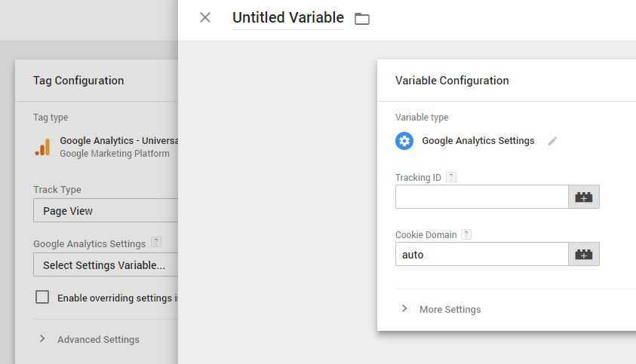Open the Select Settings Variable dropdown
636x364 pixels.
(x=106, y=265)
